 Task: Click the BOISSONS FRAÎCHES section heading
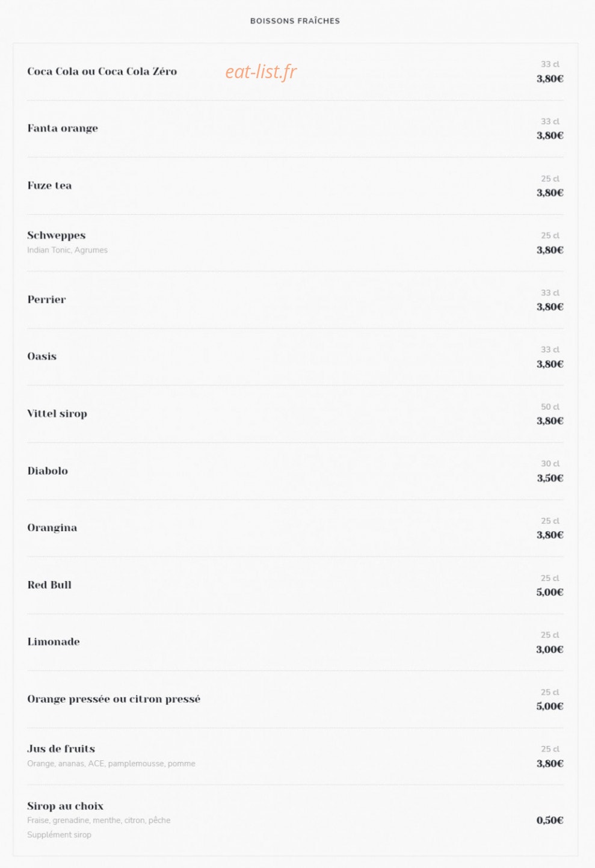tap(295, 21)
